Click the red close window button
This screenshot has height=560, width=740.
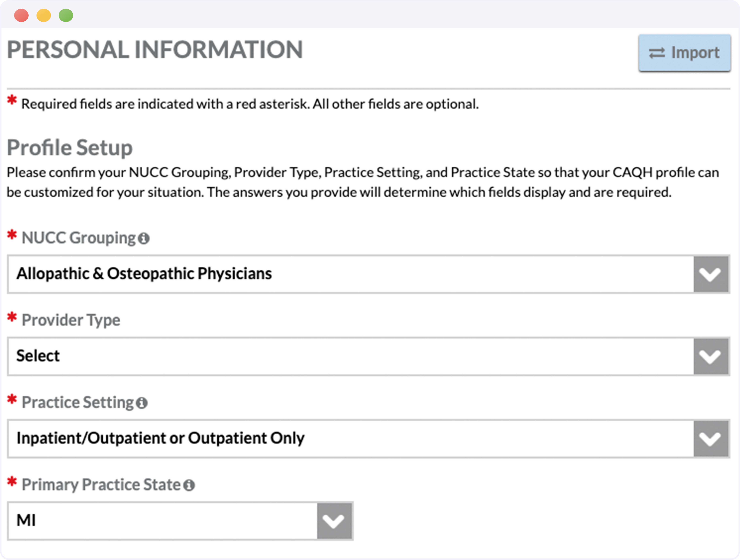pyautogui.click(x=21, y=15)
